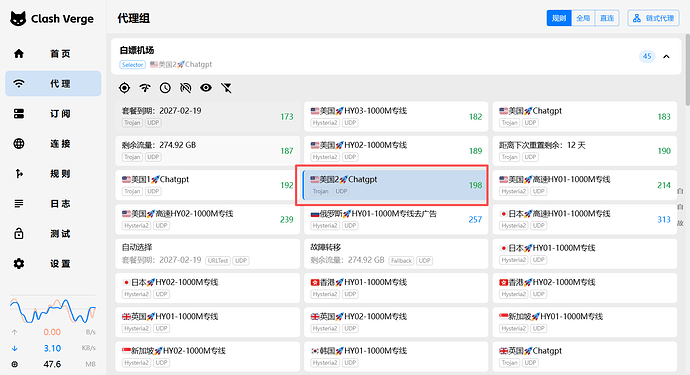Image resolution: width=690 pixels, height=375 pixels.
Task: Select node 美国 HY03-1000M专线
Action: point(396,117)
